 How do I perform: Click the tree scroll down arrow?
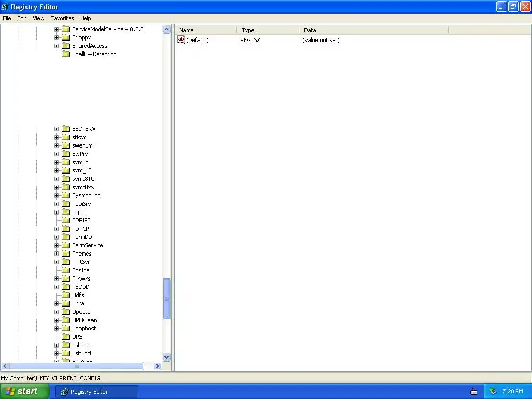coord(167,357)
